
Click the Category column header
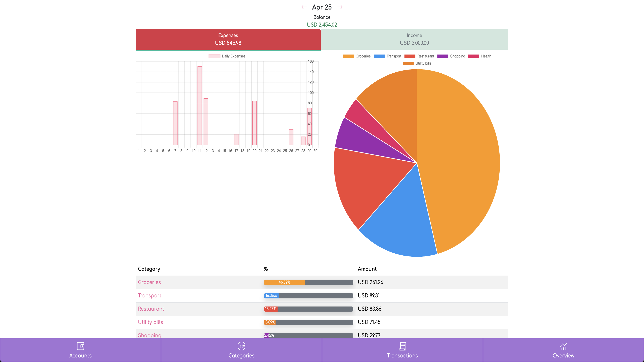(x=149, y=269)
